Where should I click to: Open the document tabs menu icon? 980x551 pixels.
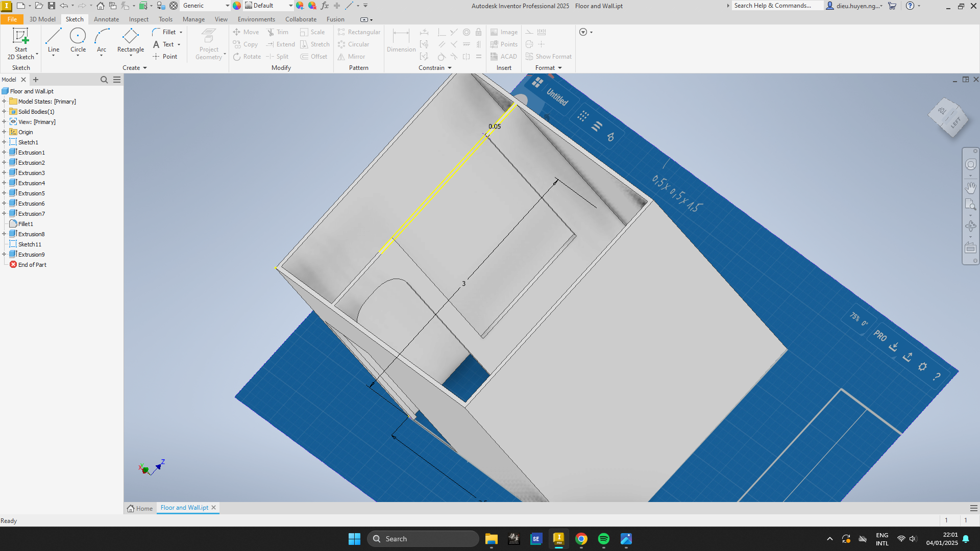973,508
